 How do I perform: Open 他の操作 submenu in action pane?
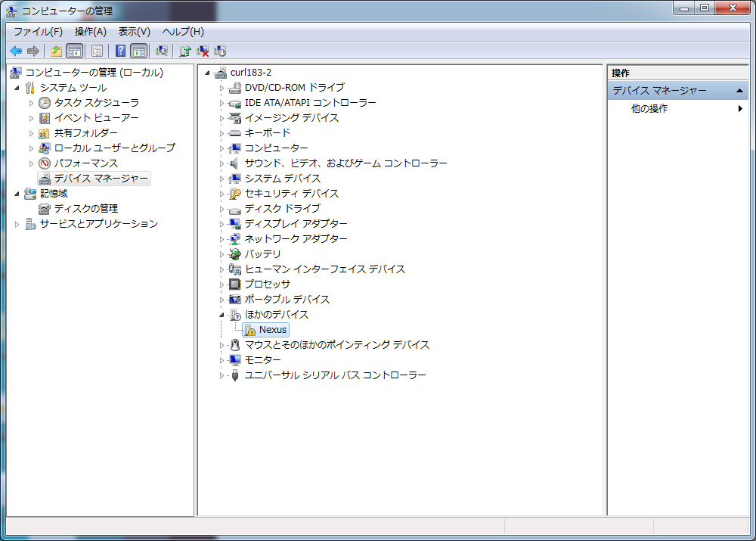click(649, 109)
